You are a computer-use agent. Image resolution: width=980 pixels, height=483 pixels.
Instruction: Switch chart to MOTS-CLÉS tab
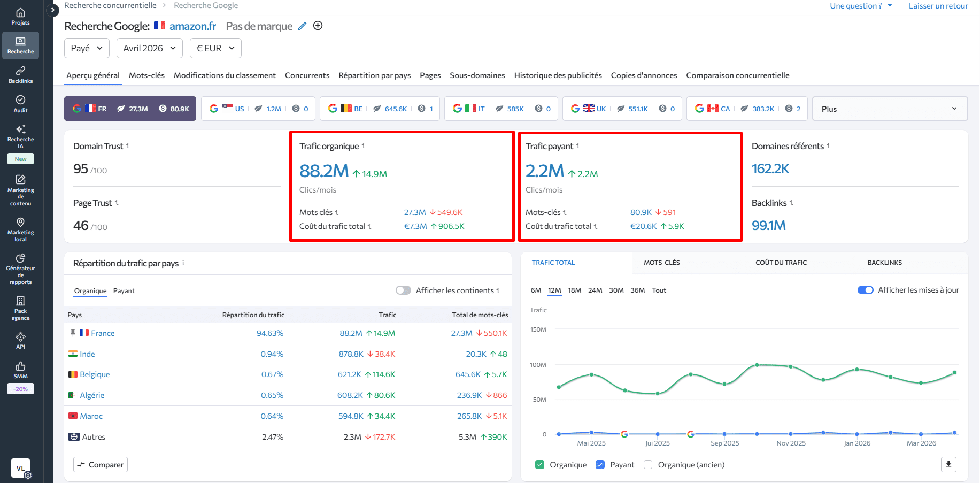click(661, 263)
